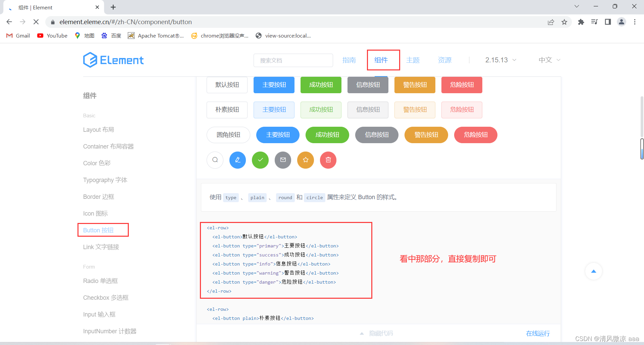The image size is (644, 345).
Task: Open the browser extensions puzzle icon
Action: (581, 22)
